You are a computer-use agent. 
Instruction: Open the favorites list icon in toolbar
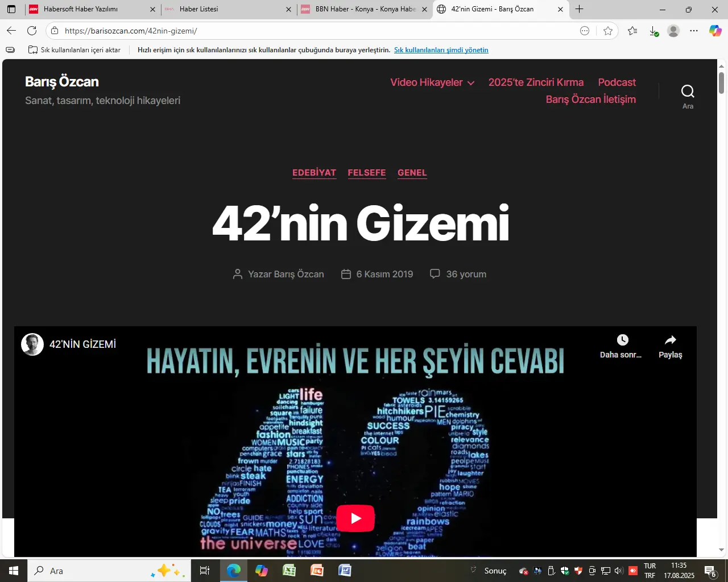tap(632, 31)
